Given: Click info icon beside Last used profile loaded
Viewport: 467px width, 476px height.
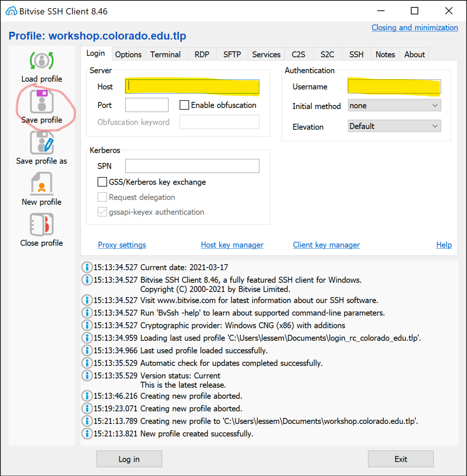Looking at the screenshot, I should (87, 350).
